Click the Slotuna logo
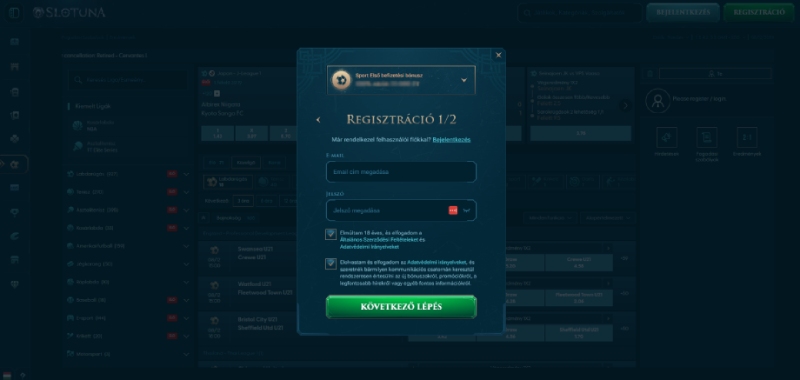The width and height of the screenshot is (800, 380). pos(69,13)
